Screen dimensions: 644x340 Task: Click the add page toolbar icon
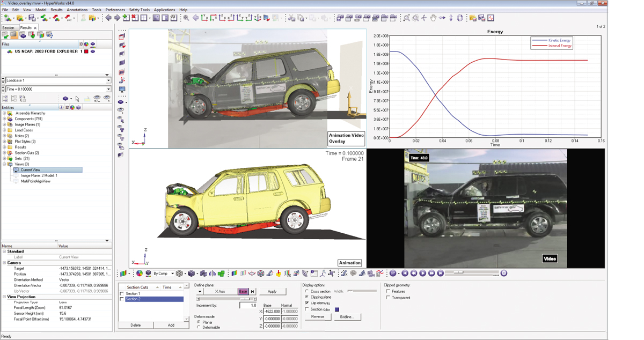coord(126,18)
